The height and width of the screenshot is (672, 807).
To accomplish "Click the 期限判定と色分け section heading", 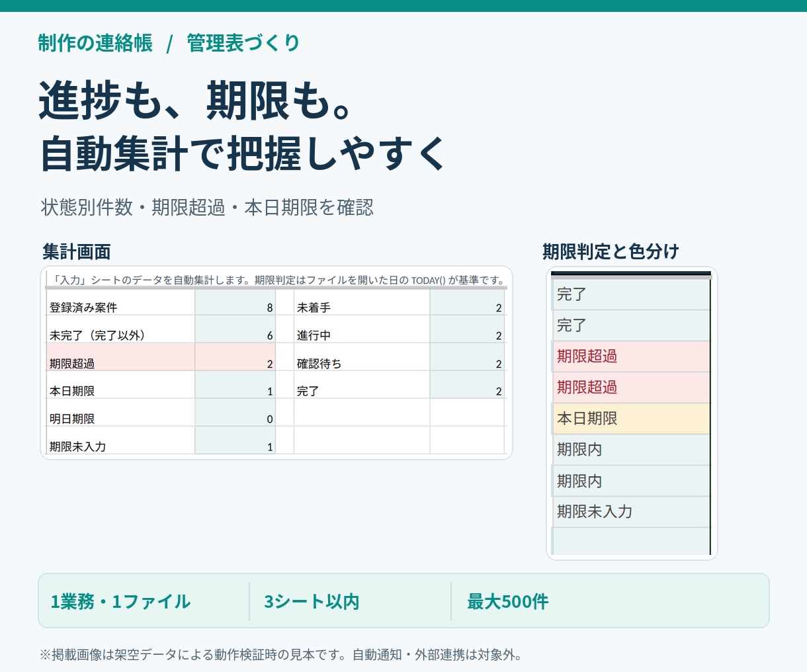I will (x=611, y=252).
